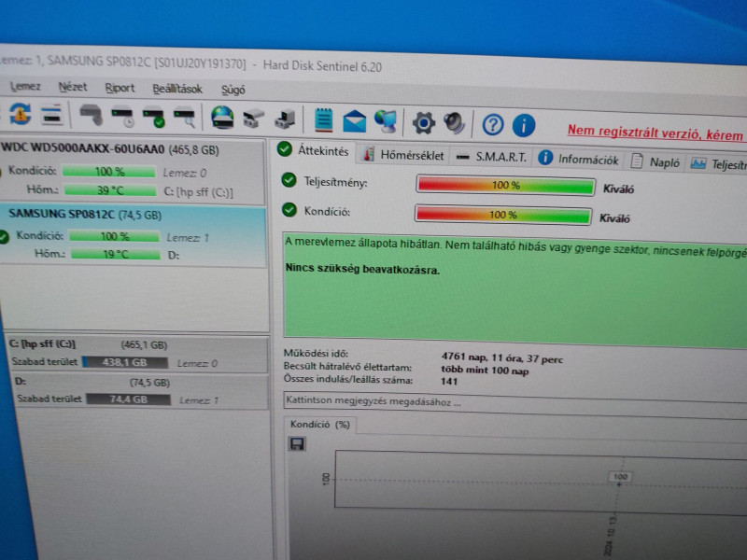Click the grey hard disk test icon

point(91,115)
